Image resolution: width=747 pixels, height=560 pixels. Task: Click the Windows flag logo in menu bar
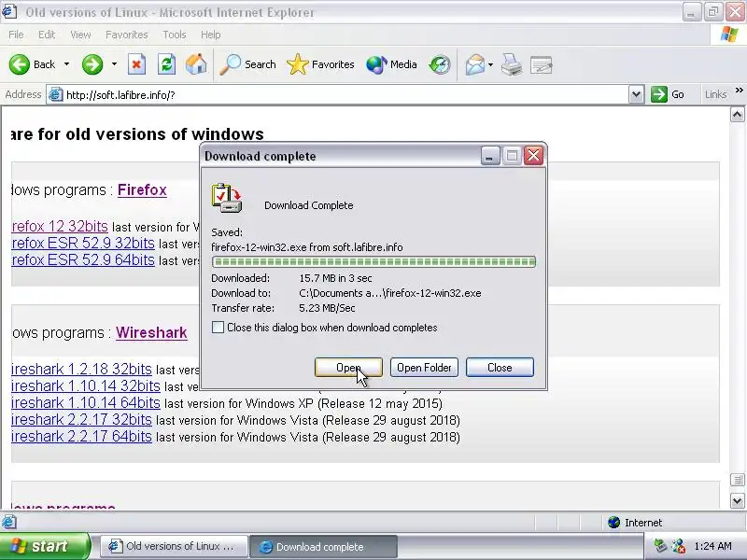tap(729, 35)
